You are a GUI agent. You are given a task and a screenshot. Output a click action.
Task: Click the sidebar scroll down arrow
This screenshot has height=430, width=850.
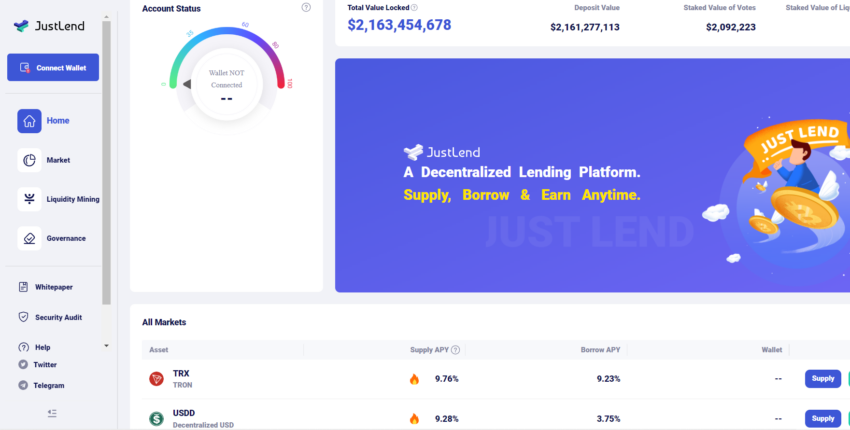[106, 346]
